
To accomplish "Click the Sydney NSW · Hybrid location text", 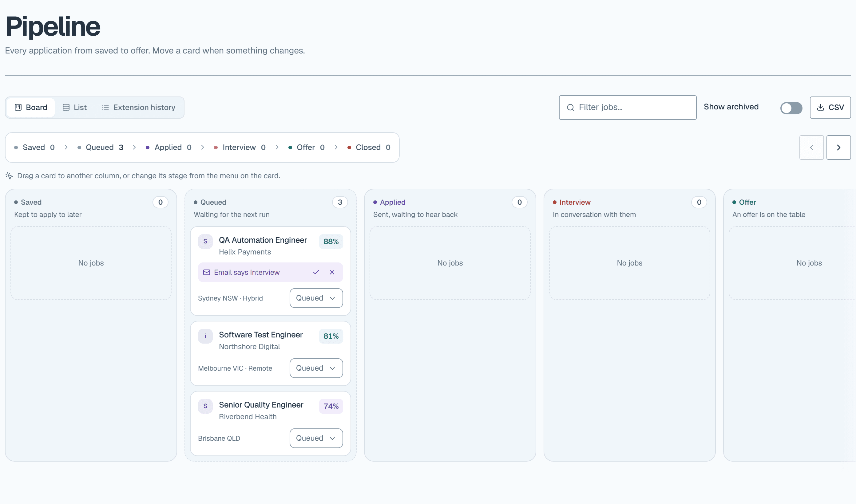I will coord(230,298).
